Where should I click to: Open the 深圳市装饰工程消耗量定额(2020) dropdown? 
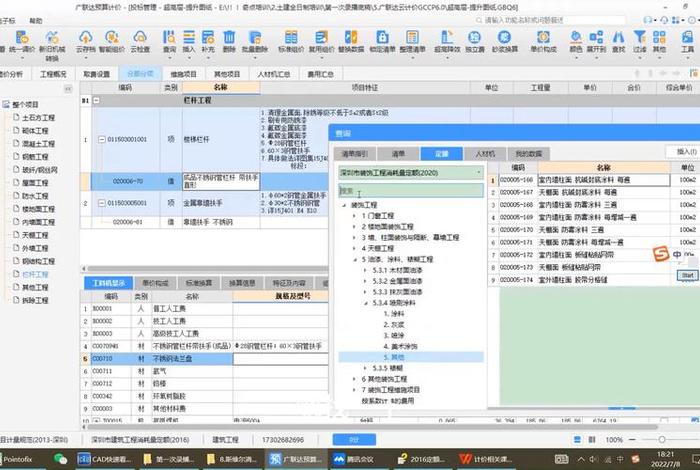coord(411,172)
